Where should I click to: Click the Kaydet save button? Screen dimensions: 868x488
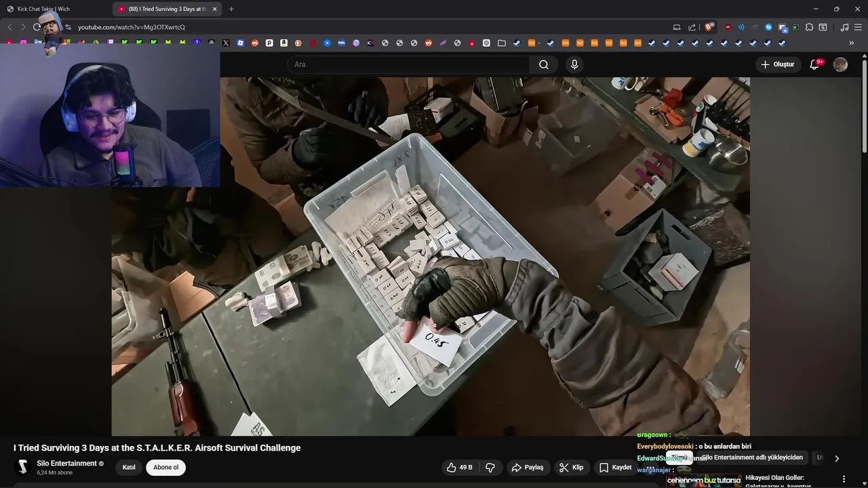[x=616, y=468]
